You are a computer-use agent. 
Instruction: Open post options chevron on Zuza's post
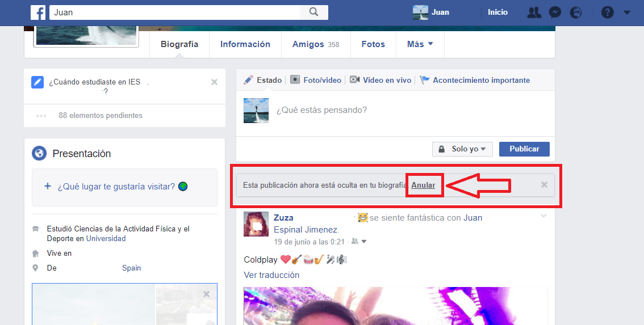pyautogui.click(x=543, y=216)
